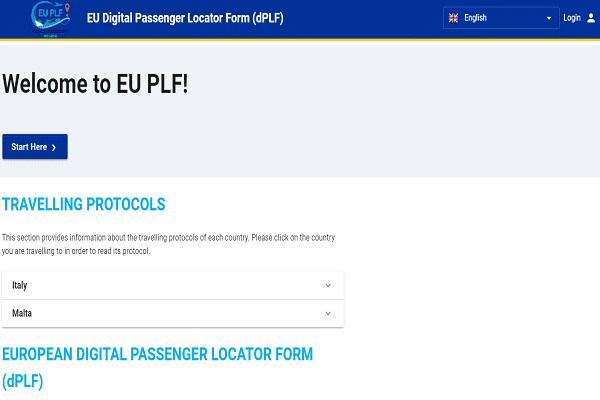This screenshot has height=400, width=600.
Task: Click the chevron icon on the Italy row
Action: [x=328, y=285]
